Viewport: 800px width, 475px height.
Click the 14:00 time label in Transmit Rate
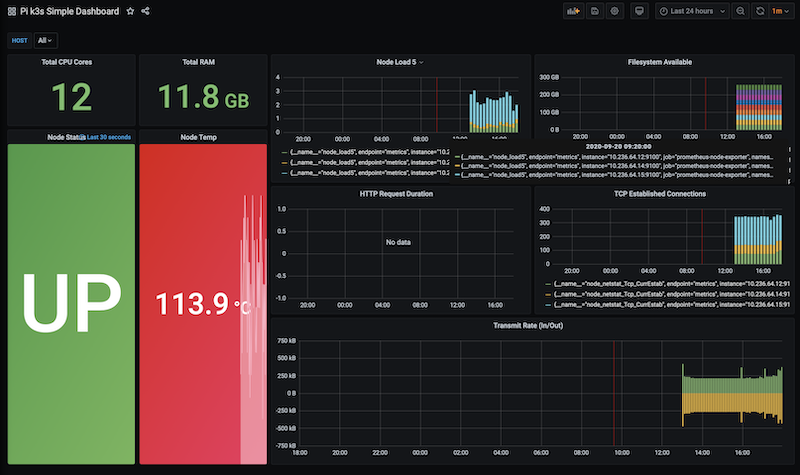[x=702, y=453]
